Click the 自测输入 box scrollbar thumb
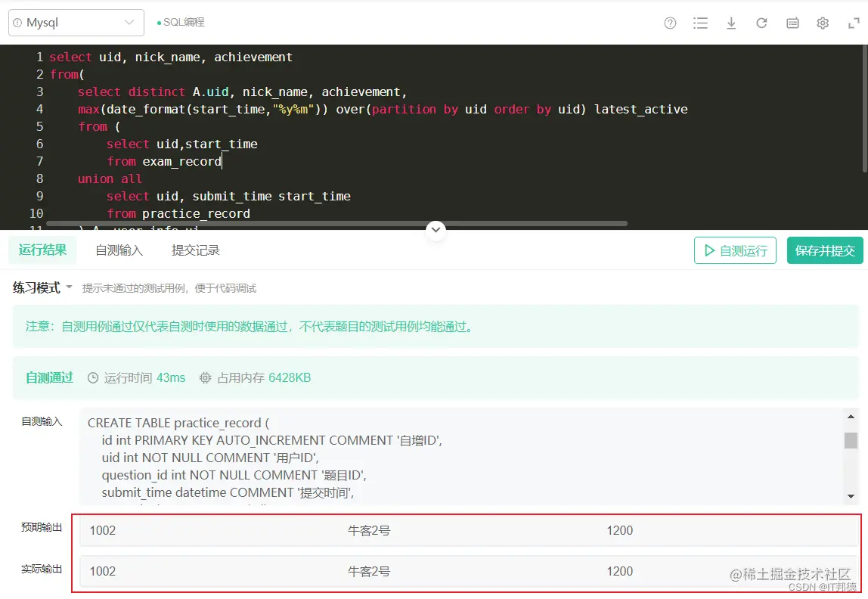Viewport: 868px width, 599px height. 851,440
